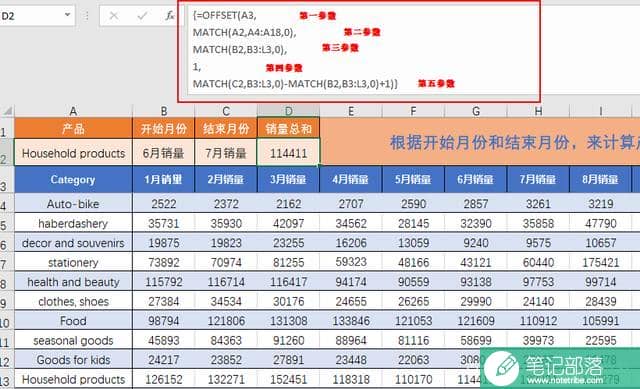Select column G header
This screenshot has height=389, width=640.
[x=476, y=111]
